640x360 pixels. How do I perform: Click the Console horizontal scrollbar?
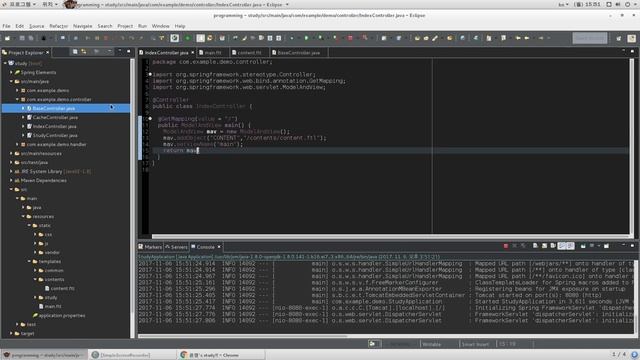243,336
